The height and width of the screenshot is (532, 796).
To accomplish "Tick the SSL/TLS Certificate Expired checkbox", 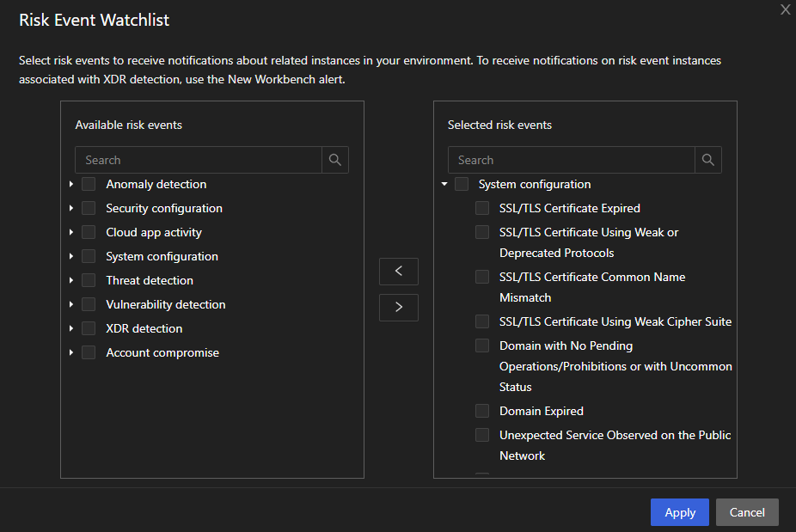I will click(482, 208).
